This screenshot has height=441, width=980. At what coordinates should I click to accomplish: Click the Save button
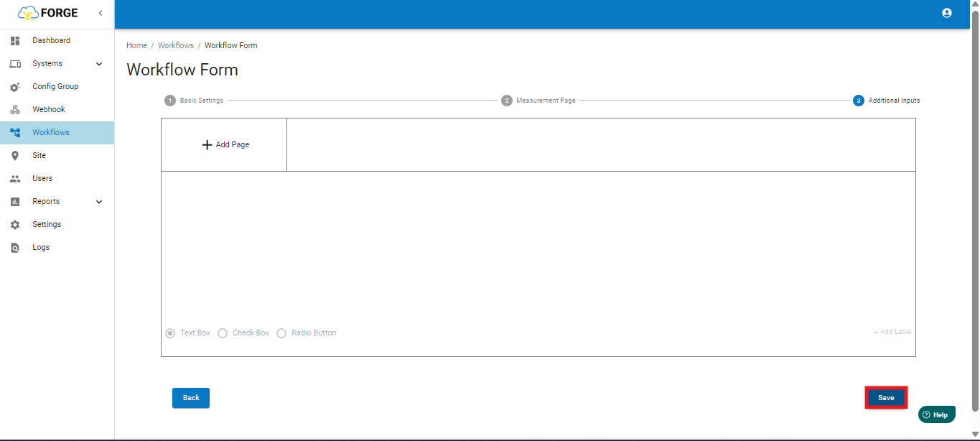click(886, 398)
